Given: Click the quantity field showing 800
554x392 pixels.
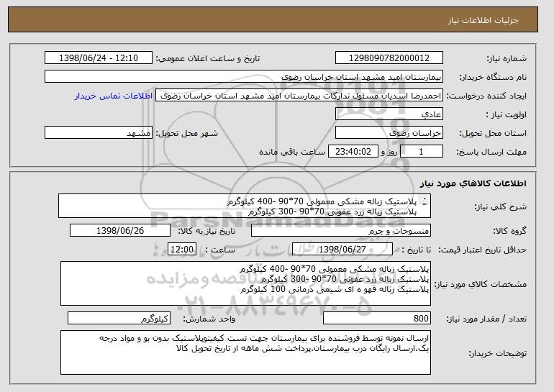Looking at the screenshot, I should coord(377,318).
